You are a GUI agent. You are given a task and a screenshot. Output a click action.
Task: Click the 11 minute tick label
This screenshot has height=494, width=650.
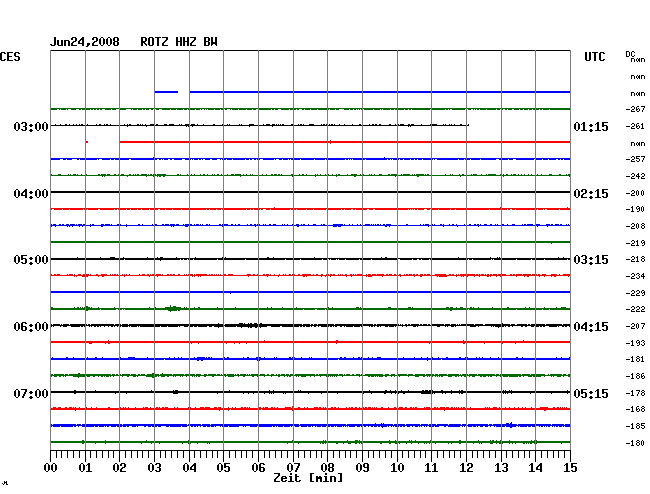click(431, 468)
